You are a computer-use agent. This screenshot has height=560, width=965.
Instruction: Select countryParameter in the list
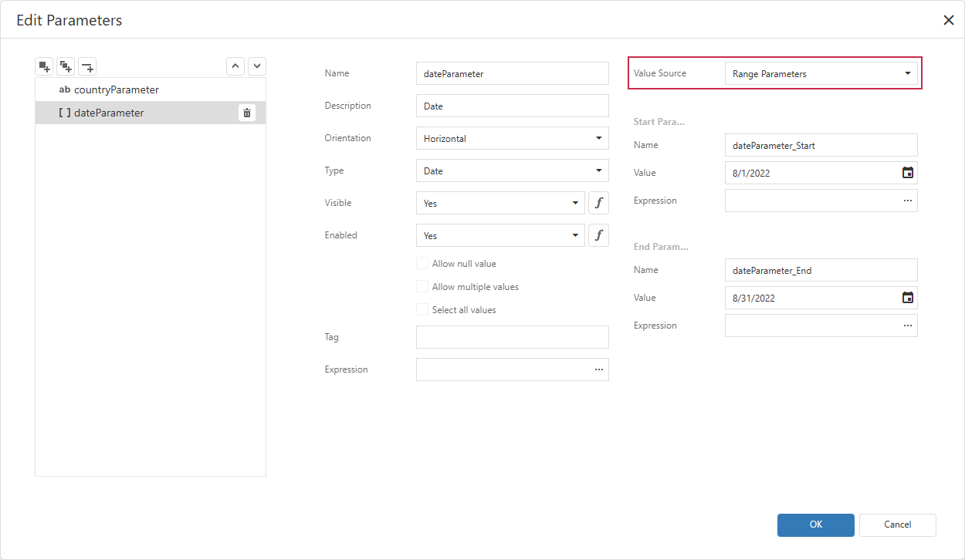pyautogui.click(x=151, y=89)
